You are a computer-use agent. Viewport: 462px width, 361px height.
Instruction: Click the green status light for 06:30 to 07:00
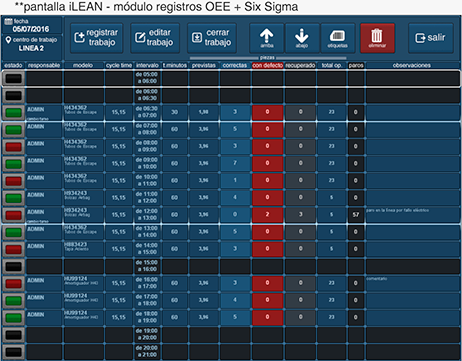tap(14, 112)
